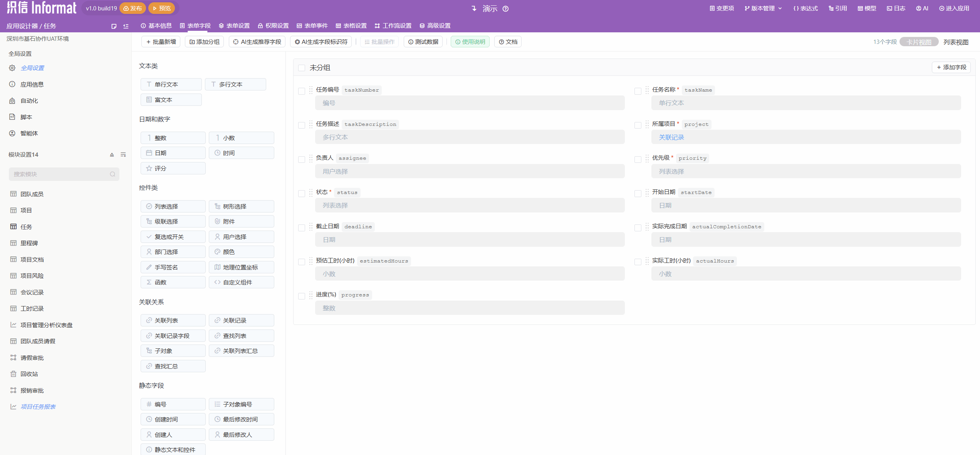The image size is (980, 455).
Task: Click the sort icon next to 模块设置14
Action: (112, 154)
